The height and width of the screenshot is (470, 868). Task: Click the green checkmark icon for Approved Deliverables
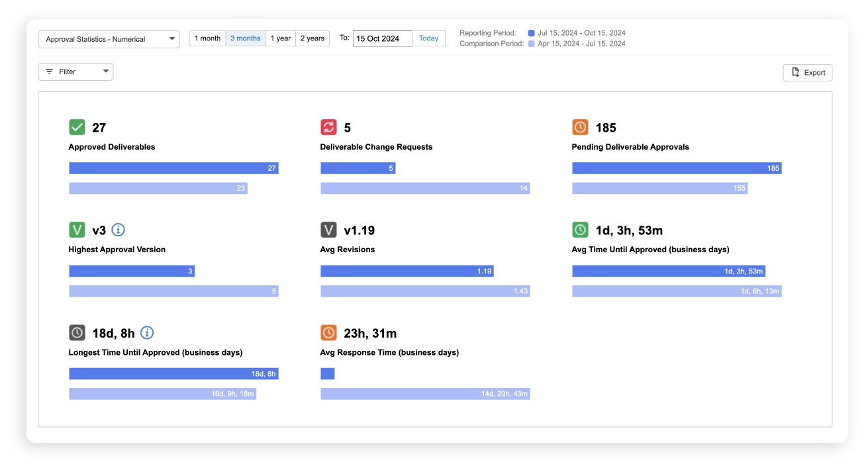coord(76,126)
